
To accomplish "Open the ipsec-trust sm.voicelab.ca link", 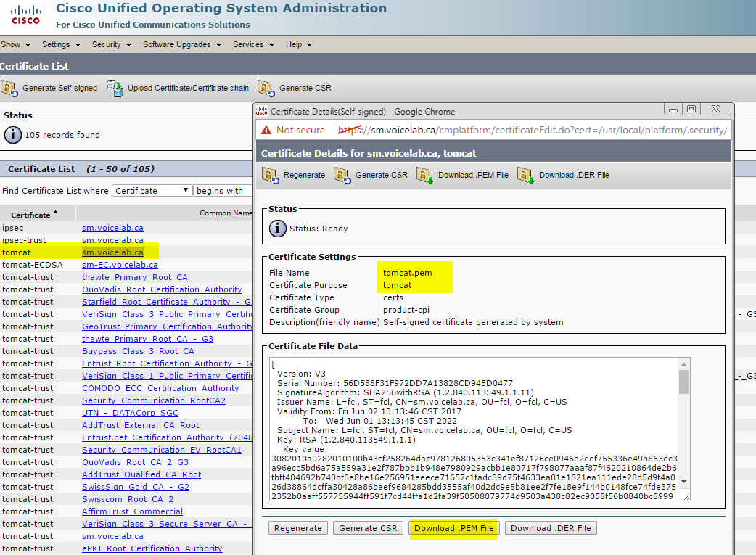I will coord(112,240).
